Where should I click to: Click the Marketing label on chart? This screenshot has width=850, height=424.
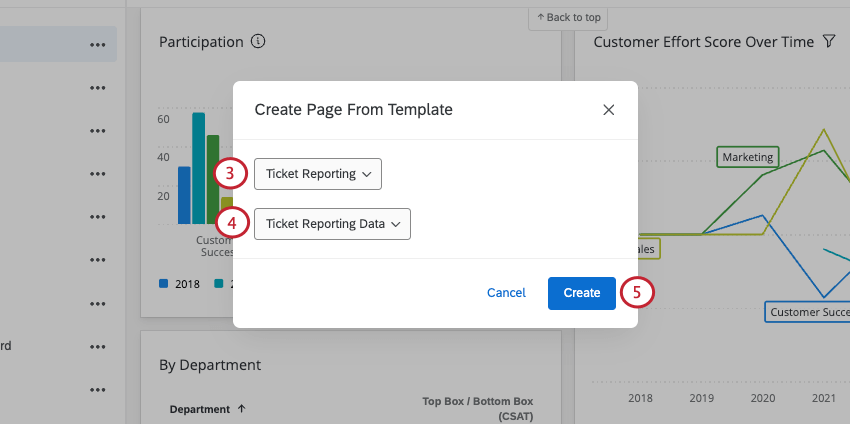pyautogui.click(x=748, y=157)
